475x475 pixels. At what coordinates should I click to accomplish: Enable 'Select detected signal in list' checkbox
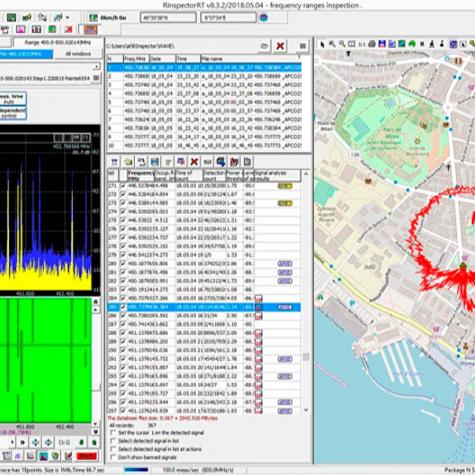[113, 441]
